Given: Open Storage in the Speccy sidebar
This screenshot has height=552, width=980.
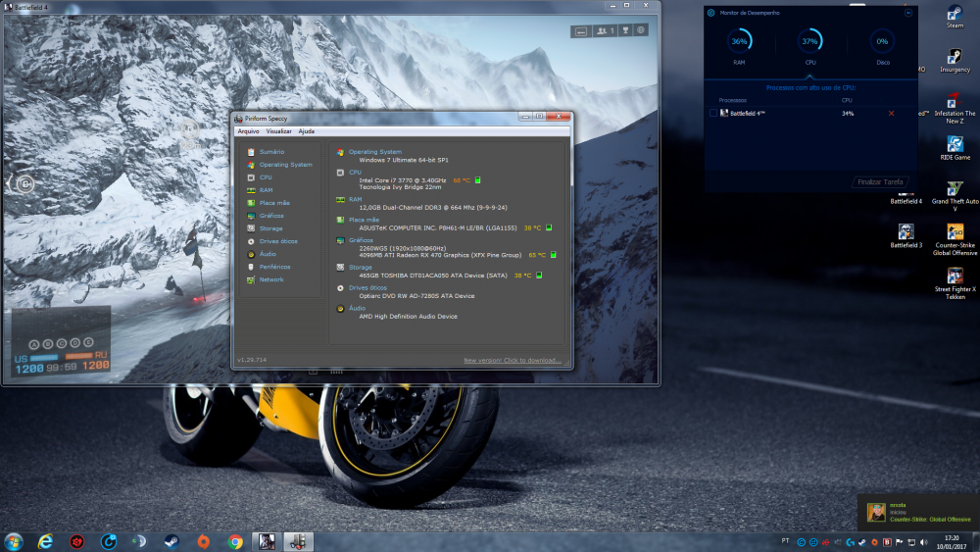Looking at the screenshot, I should (270, 228).
